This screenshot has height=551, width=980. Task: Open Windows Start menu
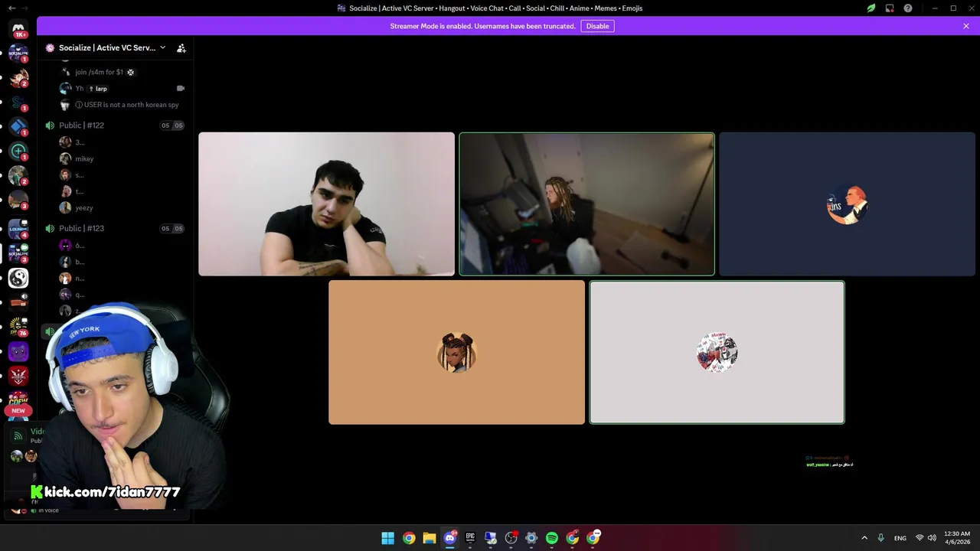pos(388,538)
